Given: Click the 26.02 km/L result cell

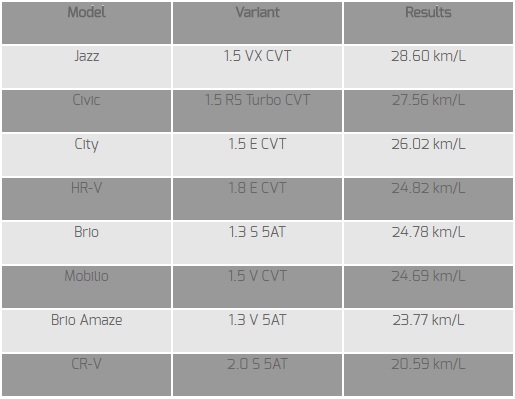Looking at the screenshot, I should (x=428, y=155).
